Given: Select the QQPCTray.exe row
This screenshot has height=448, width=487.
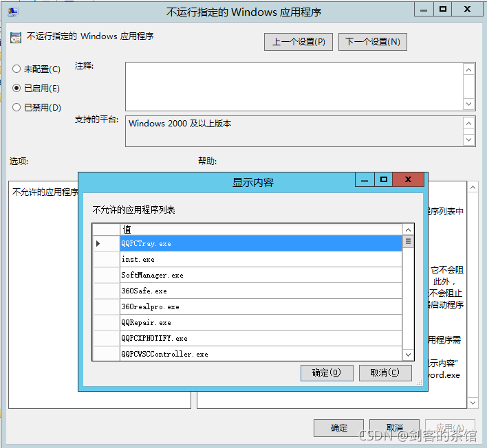Looking at the screenshot, I should click(261, 243).
